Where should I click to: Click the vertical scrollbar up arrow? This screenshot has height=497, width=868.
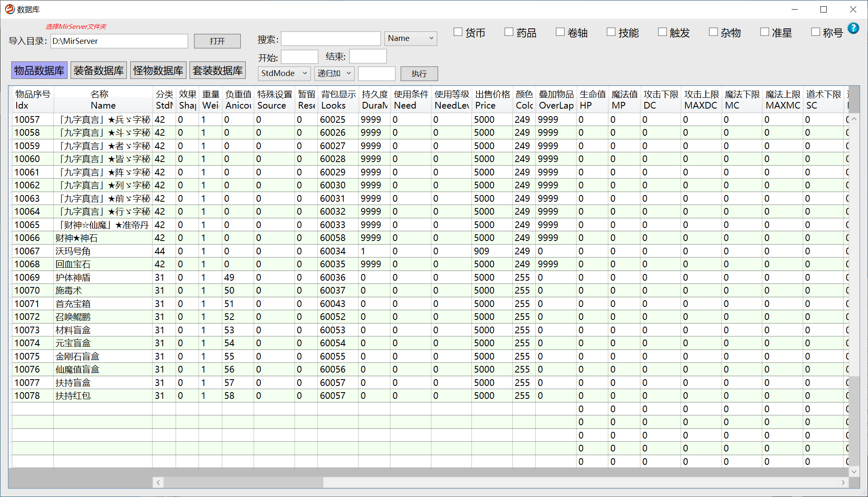[854, 119]
